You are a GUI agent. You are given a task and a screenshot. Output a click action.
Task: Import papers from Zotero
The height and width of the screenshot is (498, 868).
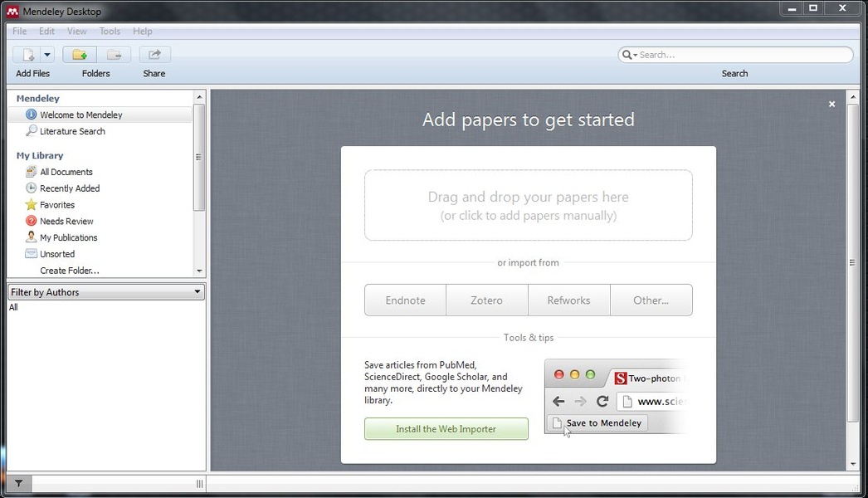[x=486, y=300]
